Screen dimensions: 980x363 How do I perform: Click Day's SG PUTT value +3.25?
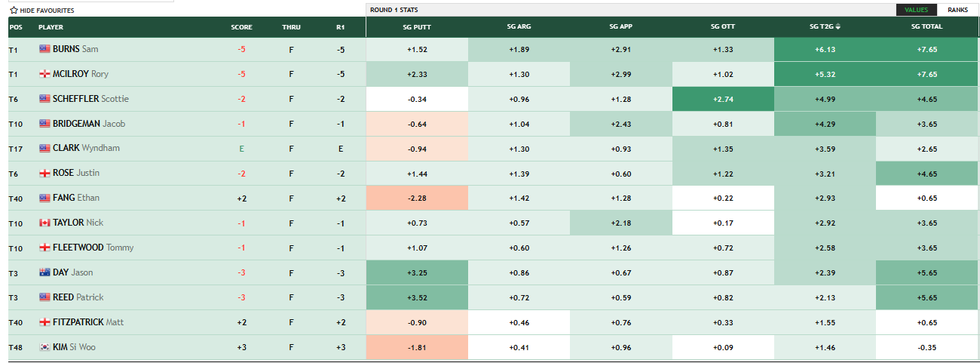[417, 272]
